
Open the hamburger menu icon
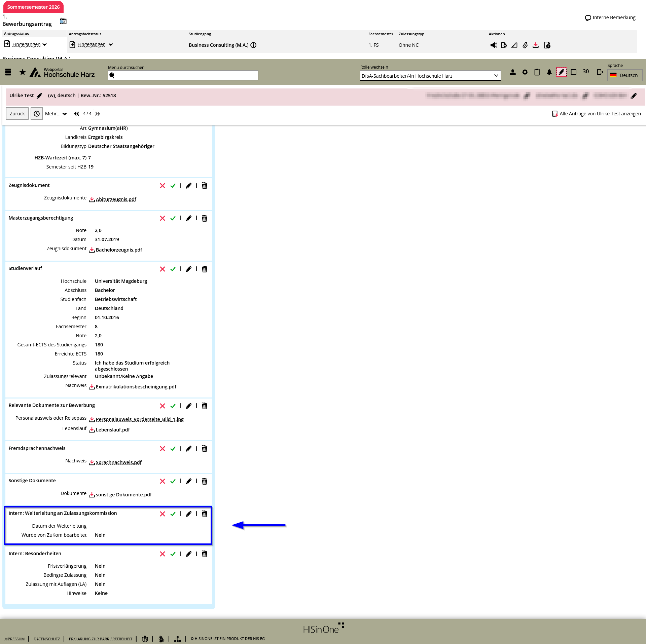(8, 72)
